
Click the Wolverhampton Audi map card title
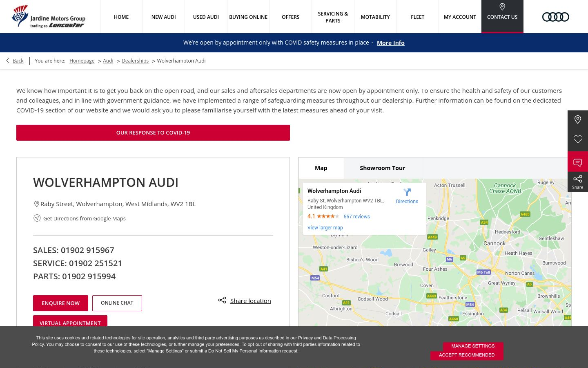(334, 191)
